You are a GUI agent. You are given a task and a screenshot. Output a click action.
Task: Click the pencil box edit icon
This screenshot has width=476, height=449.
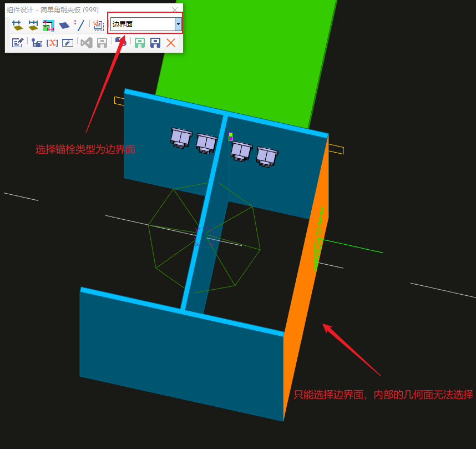[68, 43]
